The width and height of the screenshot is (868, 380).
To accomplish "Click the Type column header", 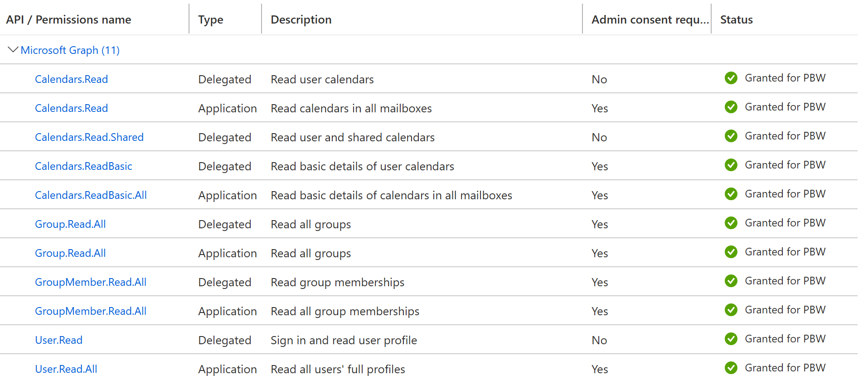I will tap(211, 20).
